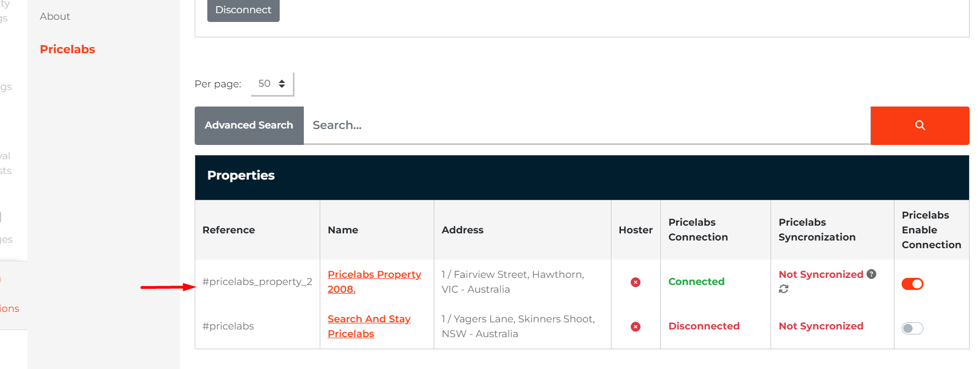The width and height of the screenshot is (980, 369).
Task: Click the red hoster cross for #pricelabs row
Action: pyautogui.click(x=636, y=327)
